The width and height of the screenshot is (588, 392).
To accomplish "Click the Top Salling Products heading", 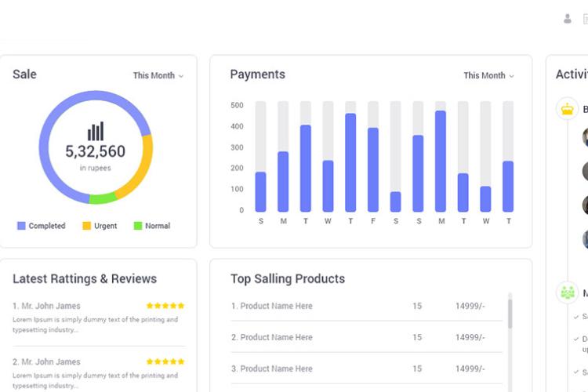I will click(288, 279).
